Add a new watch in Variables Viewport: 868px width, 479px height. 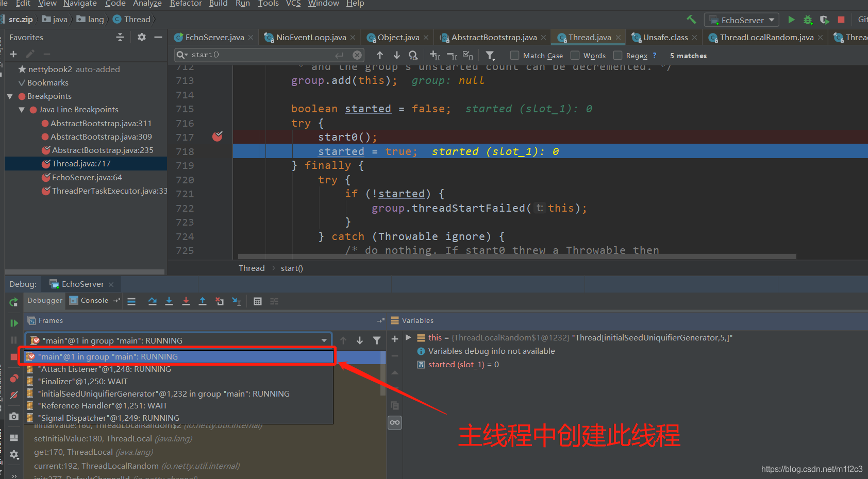[395, 339]
